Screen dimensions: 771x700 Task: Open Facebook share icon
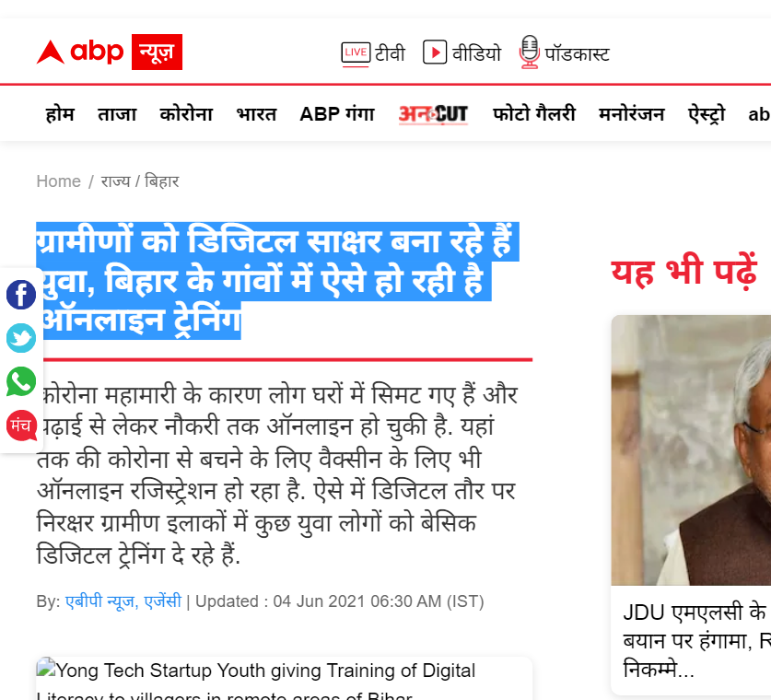tap(20, 295)
